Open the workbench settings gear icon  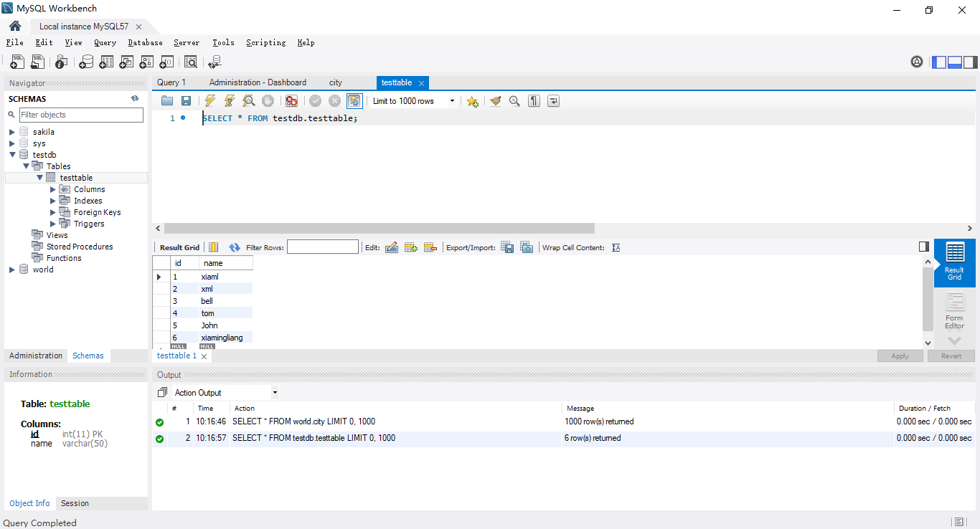(x=917, y=62)
